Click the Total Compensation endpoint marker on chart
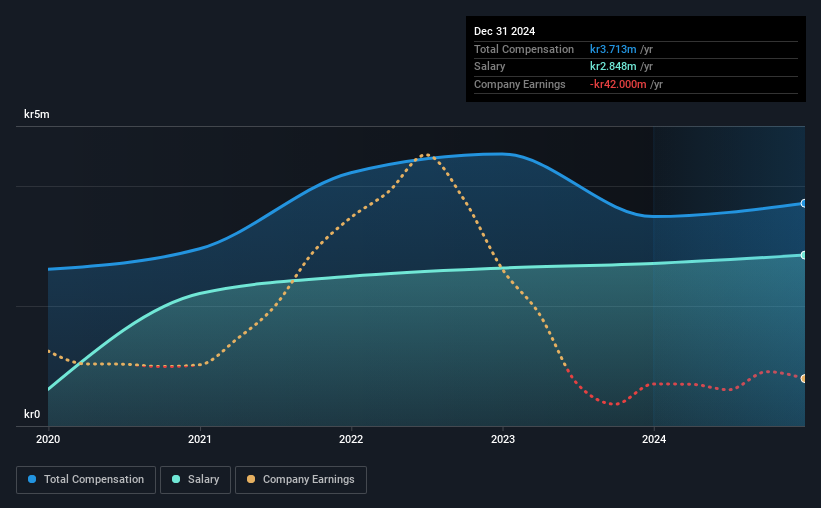 point(804,203)
